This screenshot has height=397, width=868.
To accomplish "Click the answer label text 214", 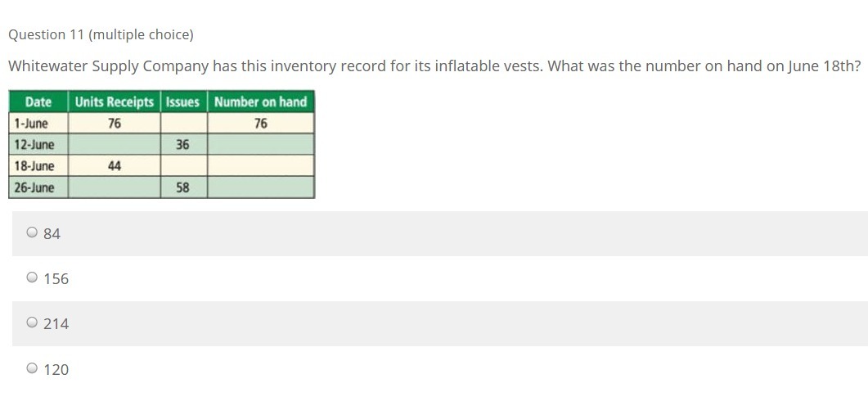I will 56,324.
